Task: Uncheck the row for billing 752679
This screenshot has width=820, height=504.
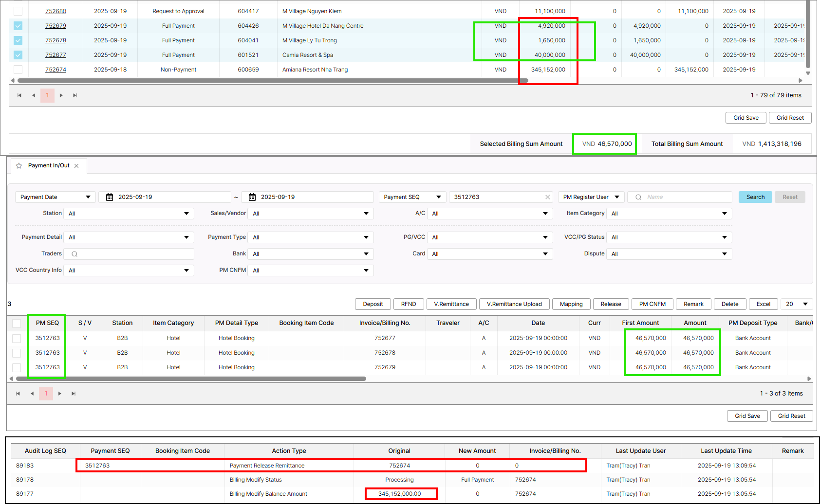Action: (18, 26)
